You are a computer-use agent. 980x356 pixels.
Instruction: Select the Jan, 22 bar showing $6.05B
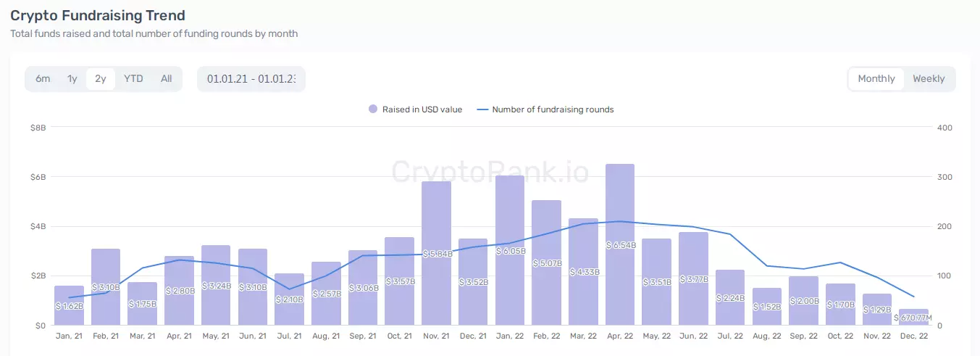click(510, 250)
